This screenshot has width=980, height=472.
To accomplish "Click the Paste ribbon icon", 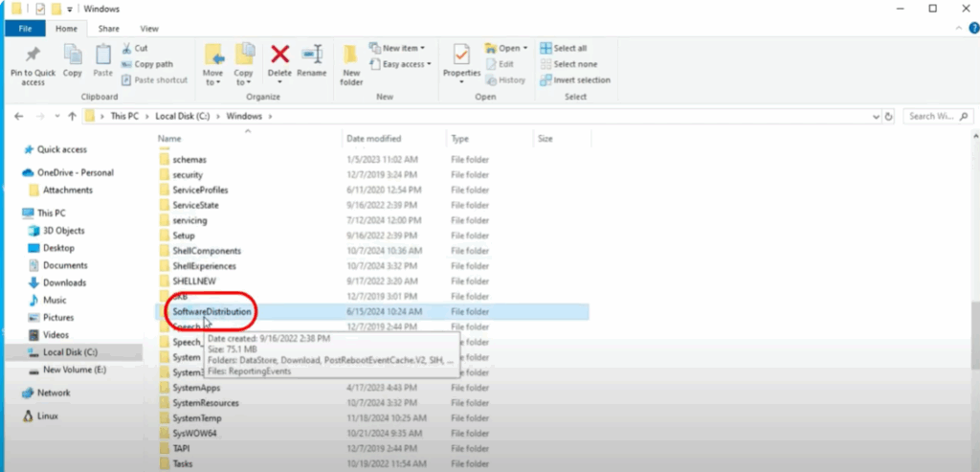I will [x=102, y=55].
